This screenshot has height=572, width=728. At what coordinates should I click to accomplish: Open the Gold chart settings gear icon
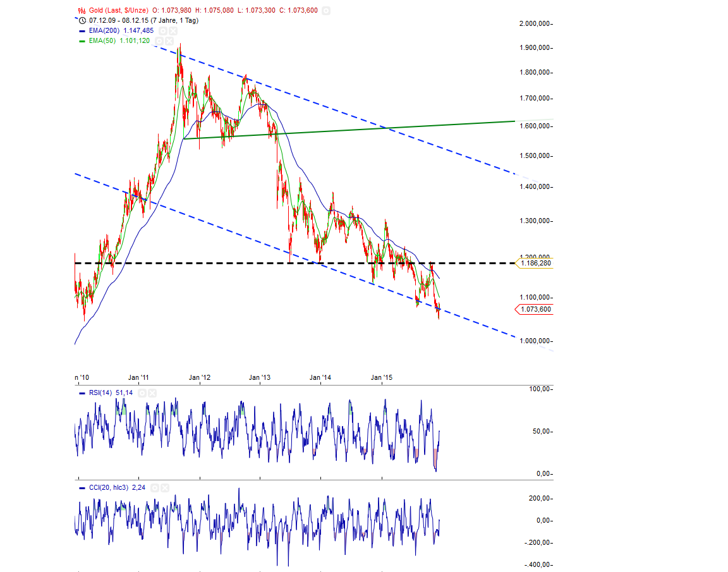[x=326, y=10]
